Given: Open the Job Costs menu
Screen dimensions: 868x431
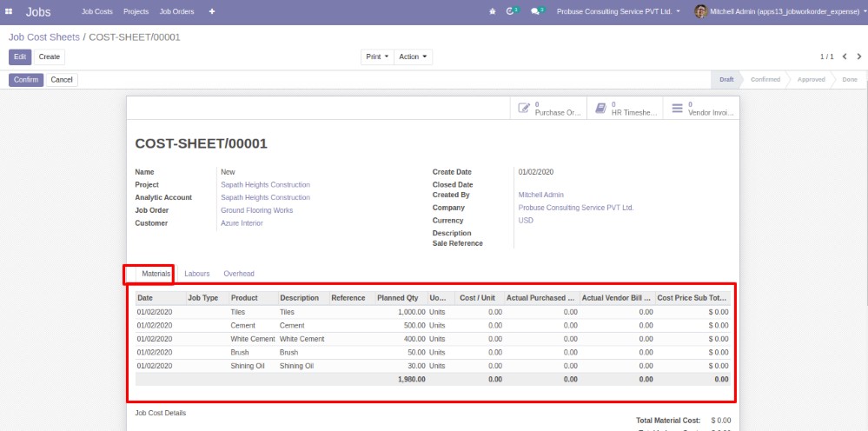Looking at the screenshot, I should pyautogui.click(x=98, y=11).
